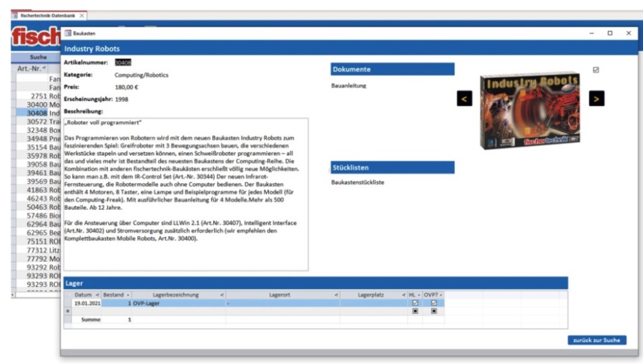Toggle the HL checkbox in the OVP-Lager row

point(415,303)
